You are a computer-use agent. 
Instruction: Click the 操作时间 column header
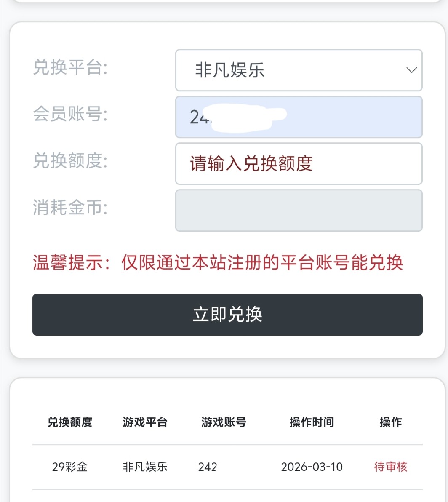point(312,422)
